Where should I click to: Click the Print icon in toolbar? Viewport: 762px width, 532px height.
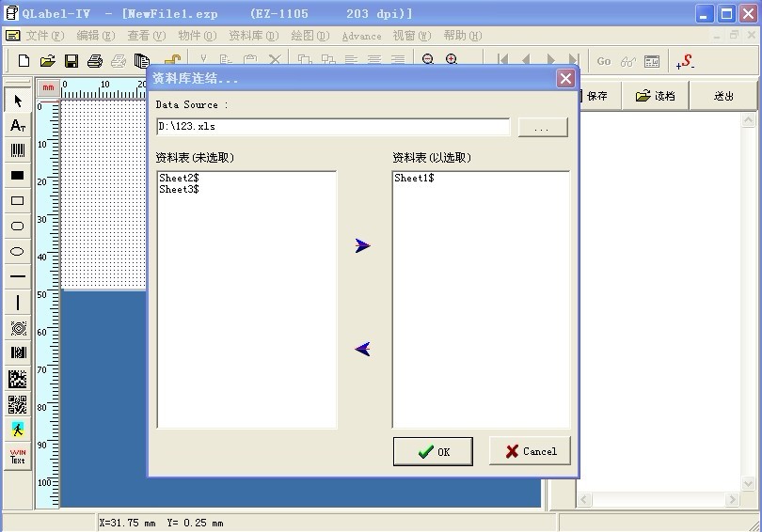click(94, 61)
